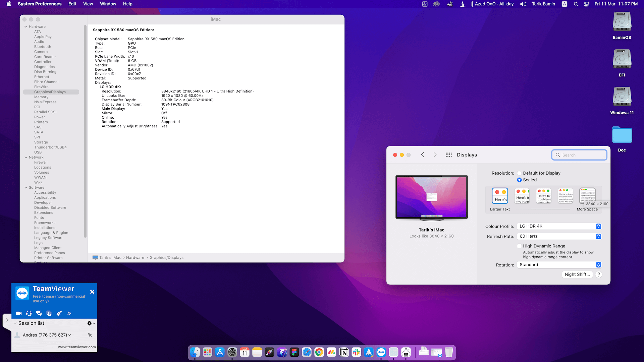Open the Window menu

pyautogui.click(x=108, y=4)
